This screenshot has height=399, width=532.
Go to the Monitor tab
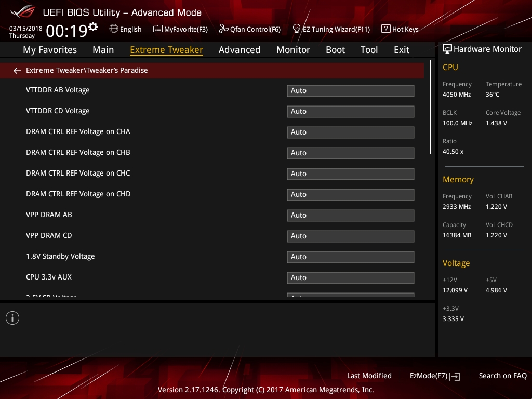point(293,50)
